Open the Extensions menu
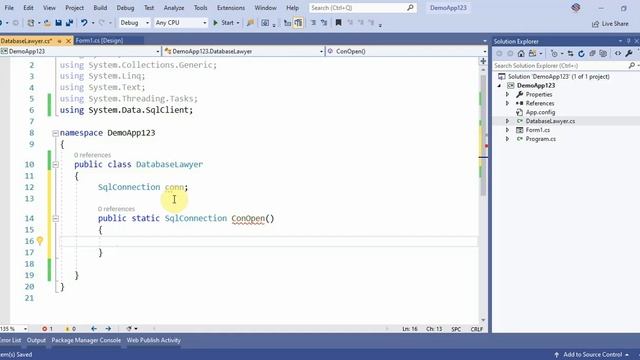640x360 pixels. coord(231,8)
